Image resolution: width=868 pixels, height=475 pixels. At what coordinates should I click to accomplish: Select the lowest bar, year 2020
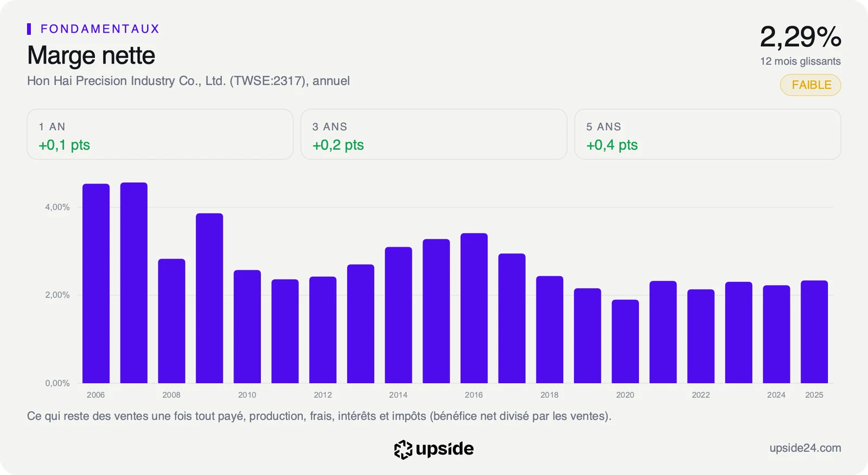pyautogui.click(x=626, y=341)
